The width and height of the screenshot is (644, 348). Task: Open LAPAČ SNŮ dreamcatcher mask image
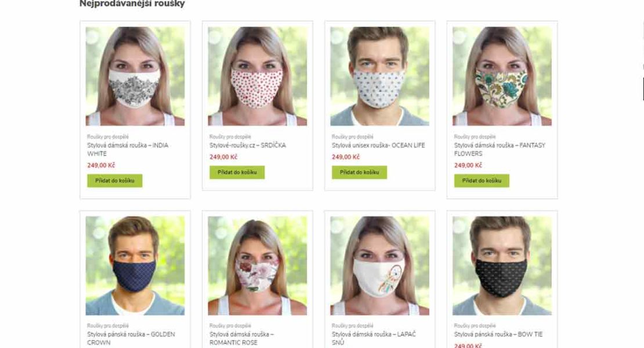point(380,266)
